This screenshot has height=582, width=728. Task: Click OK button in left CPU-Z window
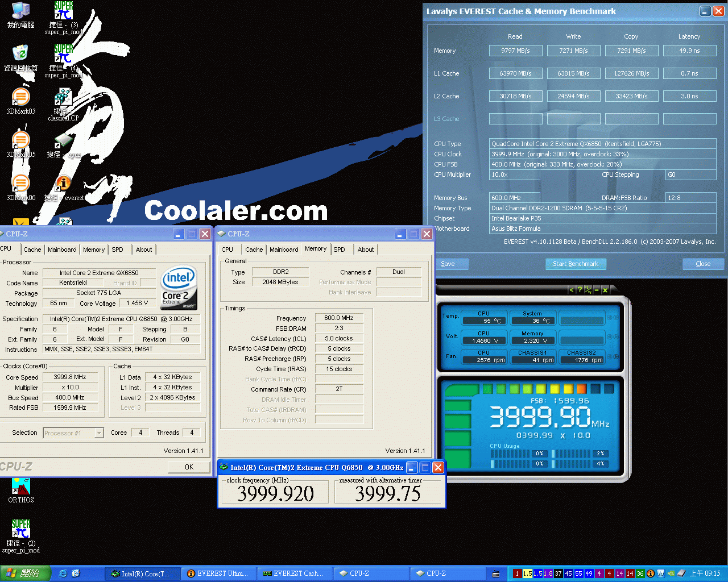click(189, 467)
